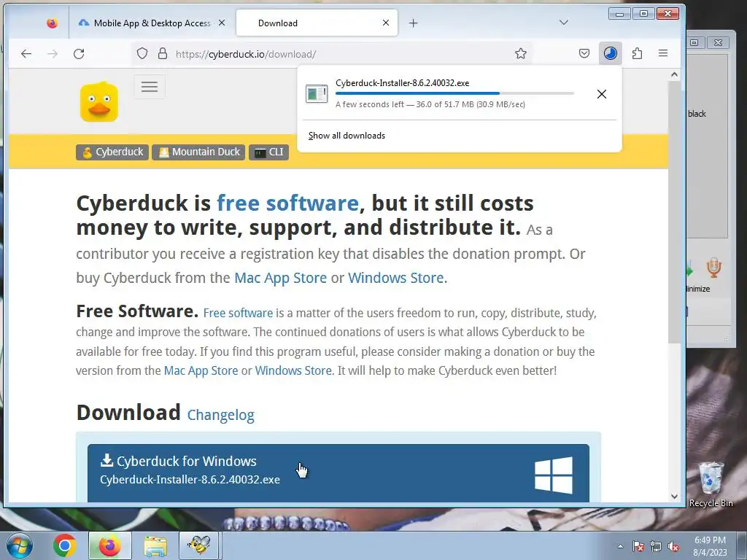The height and width of the screenshot is (560, 747).
Task: Reload the Cyberduck download page
Action: pyautogui.click(x=79, y=54)
